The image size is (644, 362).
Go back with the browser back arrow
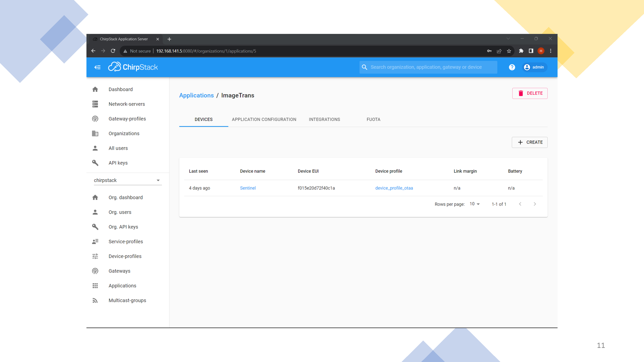93,51
